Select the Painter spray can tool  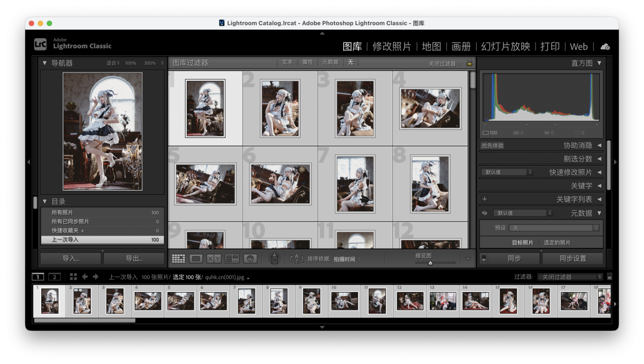274,259
